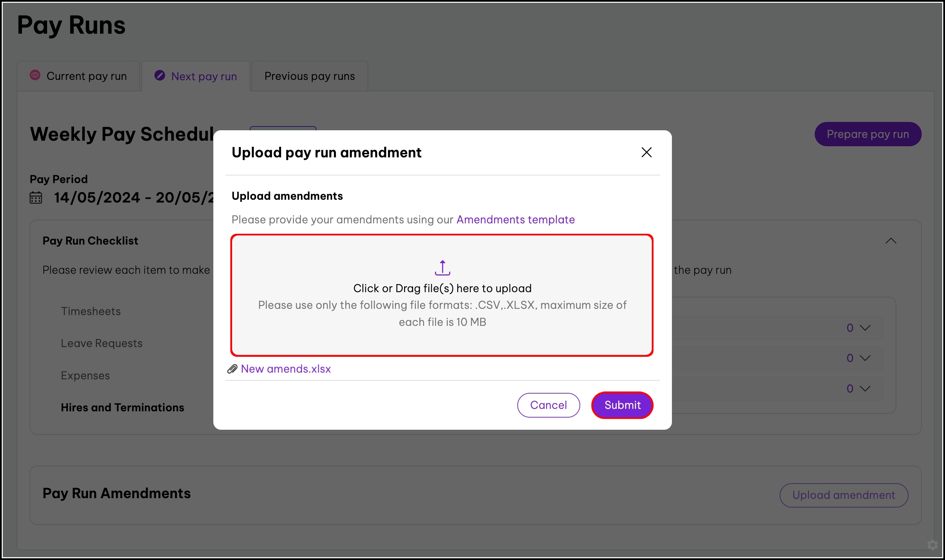
Task: Expand the first checklist row showing 0
Action: click(865, 328)
